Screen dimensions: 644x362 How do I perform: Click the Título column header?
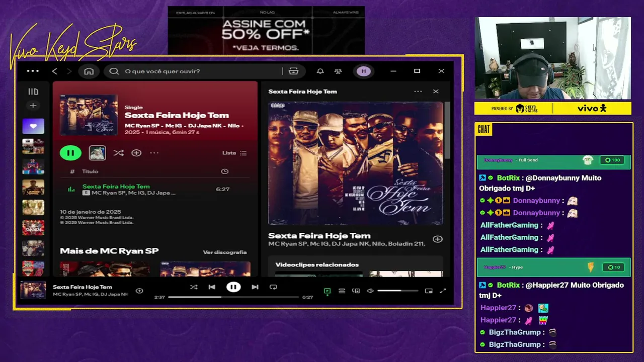tap(90, 171)
